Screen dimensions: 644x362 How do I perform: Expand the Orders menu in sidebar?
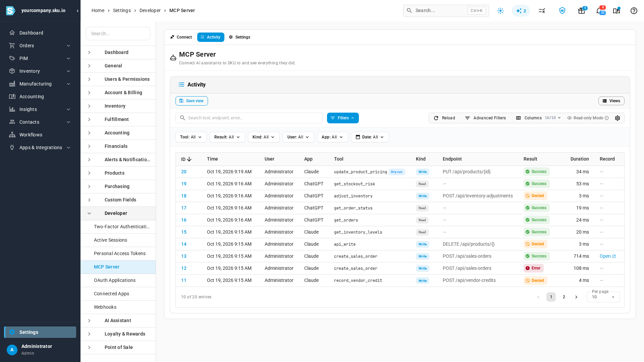40,46
